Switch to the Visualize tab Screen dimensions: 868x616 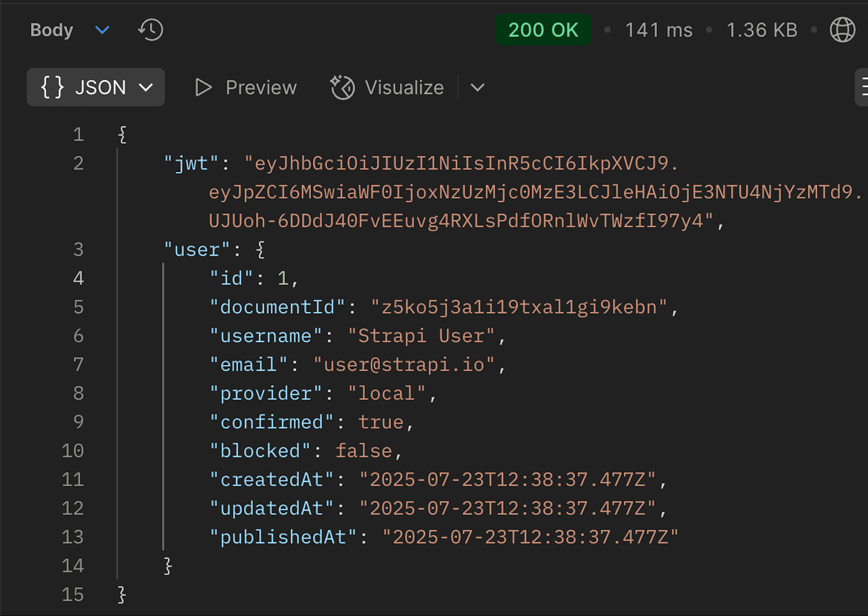(x=404, y=87)
